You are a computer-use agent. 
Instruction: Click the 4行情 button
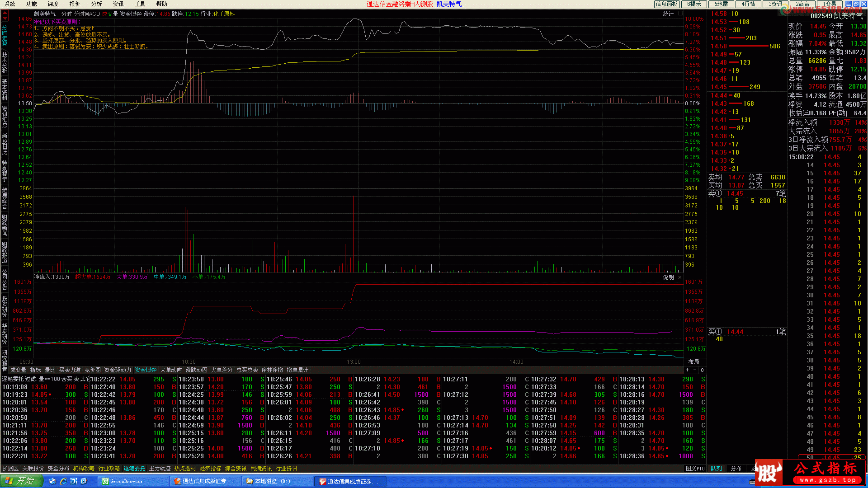(748, 4)
